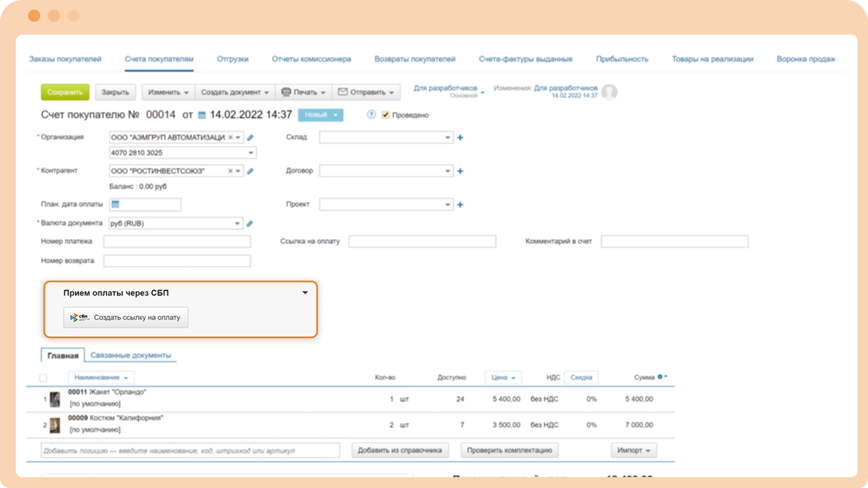The width and height of the screenshot is (868, 488).
Task: Open the Костюм "Калифорния" product thumbnail
Action: pyautogui.click(x=55, y=425)
